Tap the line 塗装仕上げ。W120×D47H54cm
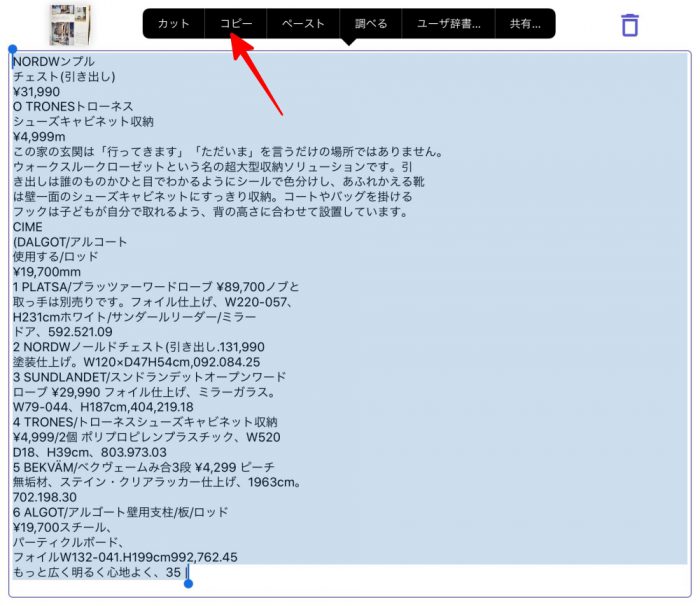 coord(136,362)
